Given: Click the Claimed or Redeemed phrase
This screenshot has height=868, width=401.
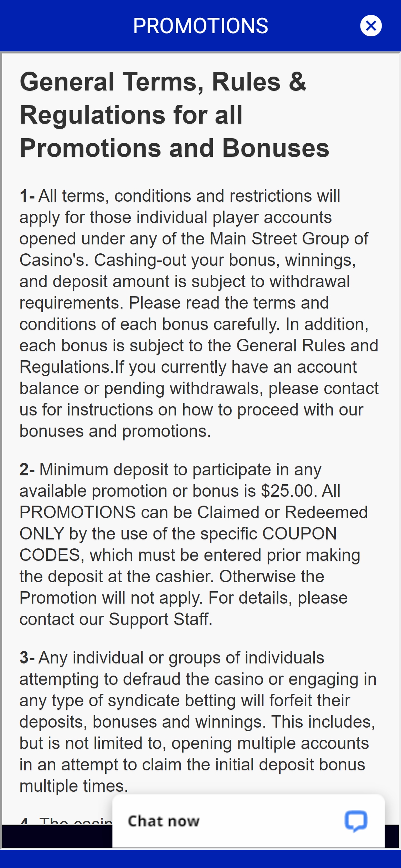Looking at the screenshot, I should 282,512.
